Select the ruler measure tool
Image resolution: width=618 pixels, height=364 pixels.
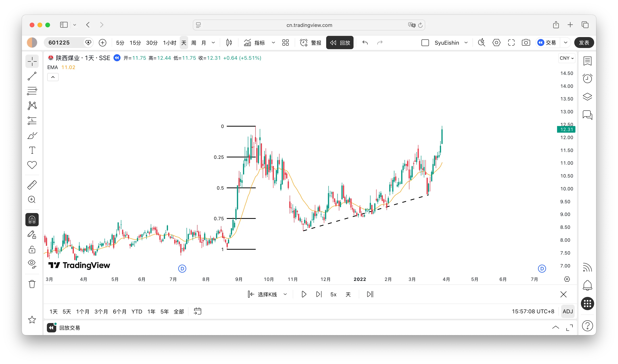32,185
